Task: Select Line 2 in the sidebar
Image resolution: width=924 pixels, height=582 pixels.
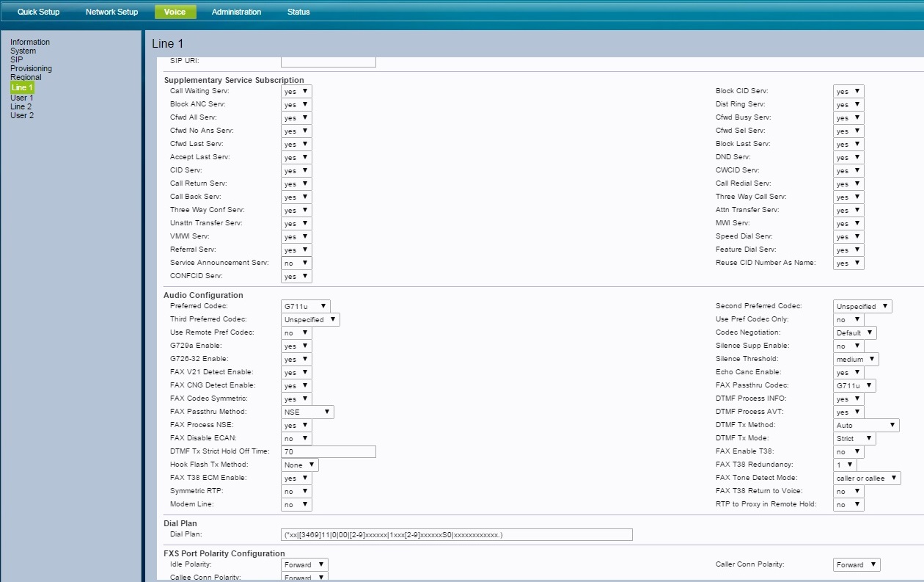Action: coord(21,106)
